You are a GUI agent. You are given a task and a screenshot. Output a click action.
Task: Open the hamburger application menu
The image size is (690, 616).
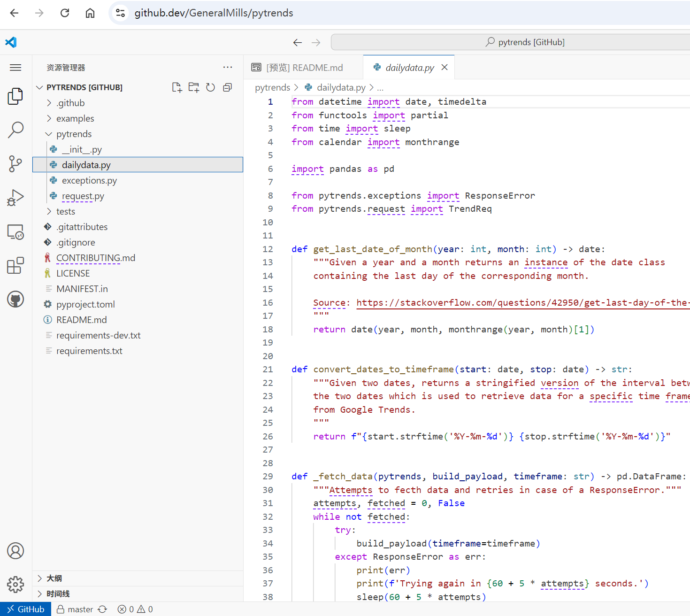[x=15, y=68]
